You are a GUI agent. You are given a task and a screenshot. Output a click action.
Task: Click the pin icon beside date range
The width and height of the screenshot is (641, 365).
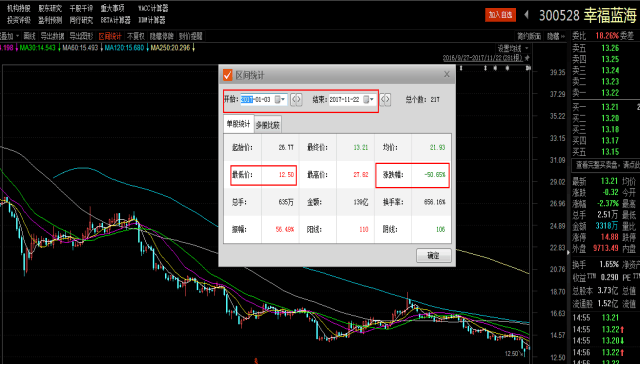point(527,58)
